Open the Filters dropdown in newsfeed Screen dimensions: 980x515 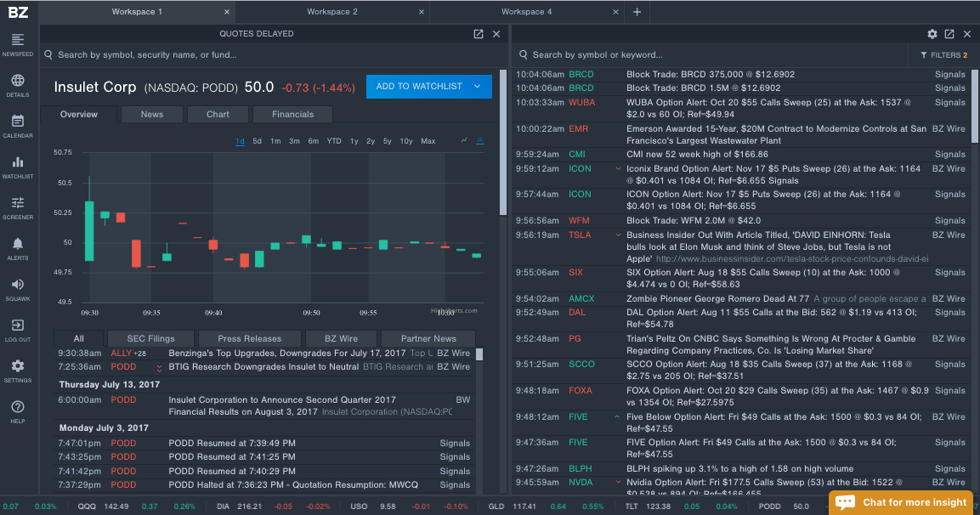click(x=943, y=55)
